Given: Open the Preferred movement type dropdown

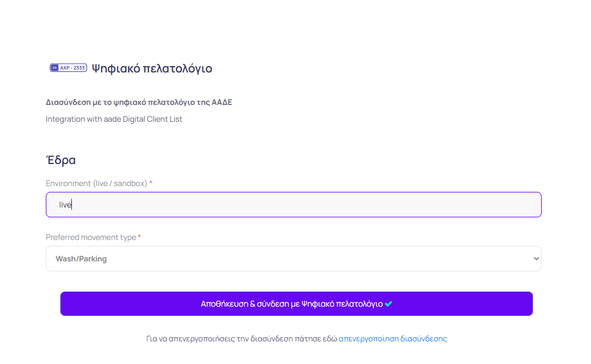Looking at the screenshot, I should coord(293,259).
